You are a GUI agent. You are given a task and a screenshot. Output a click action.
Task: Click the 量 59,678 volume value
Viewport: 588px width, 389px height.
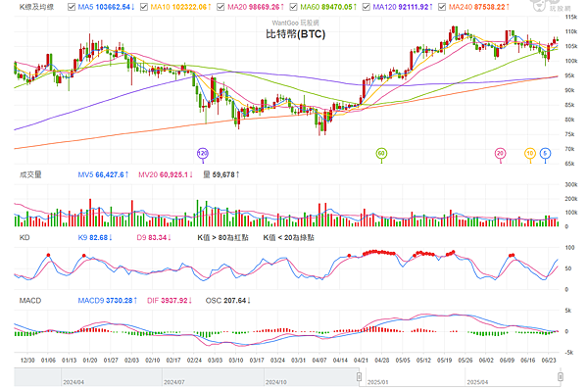[x=220, y=174]
